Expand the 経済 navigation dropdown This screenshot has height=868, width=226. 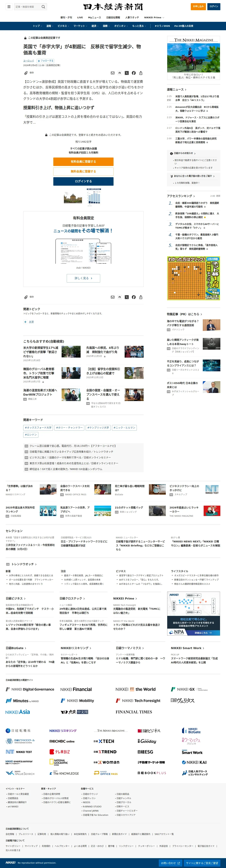click(x=95, y=26)
